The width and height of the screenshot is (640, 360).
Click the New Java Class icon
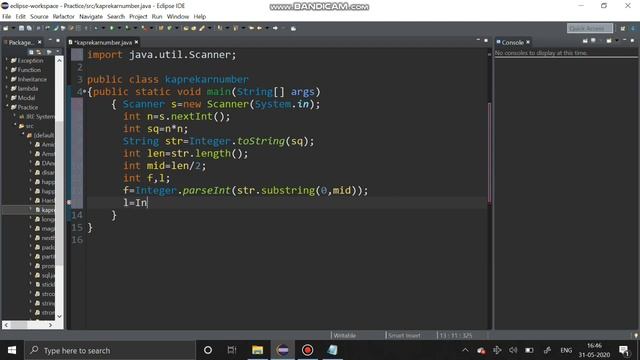(169, 28)
